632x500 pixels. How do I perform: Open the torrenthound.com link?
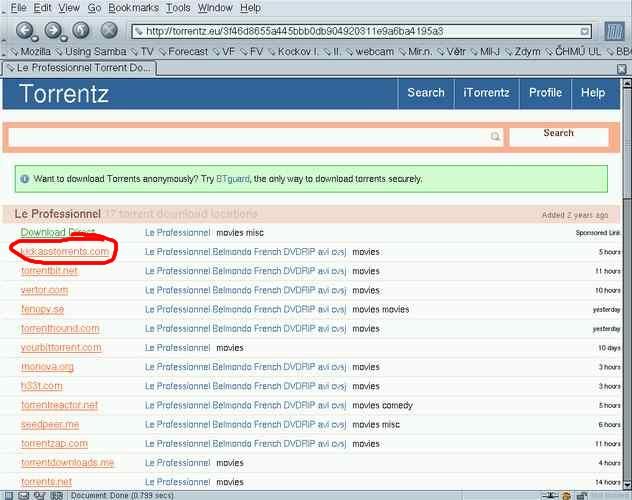(x=60, y=328)
